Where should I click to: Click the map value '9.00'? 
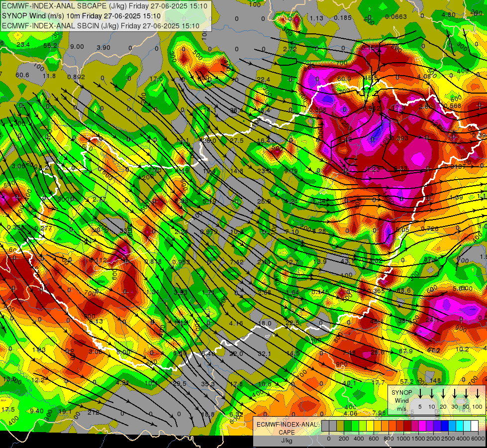[x=77, y=47]
